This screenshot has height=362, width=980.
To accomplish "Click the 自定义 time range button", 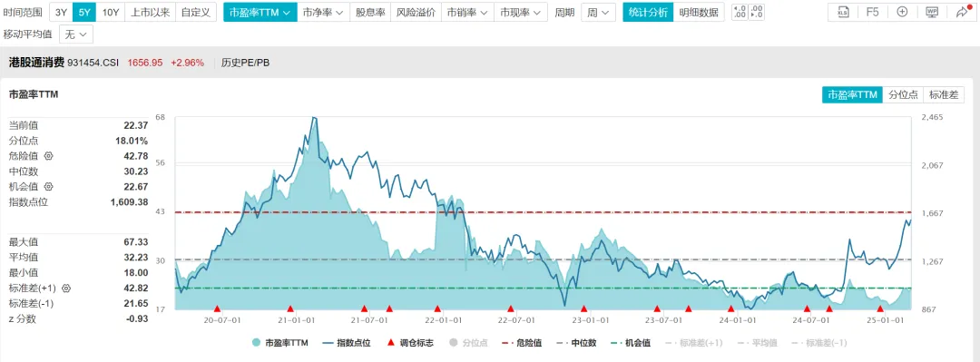I will [196, 12].
